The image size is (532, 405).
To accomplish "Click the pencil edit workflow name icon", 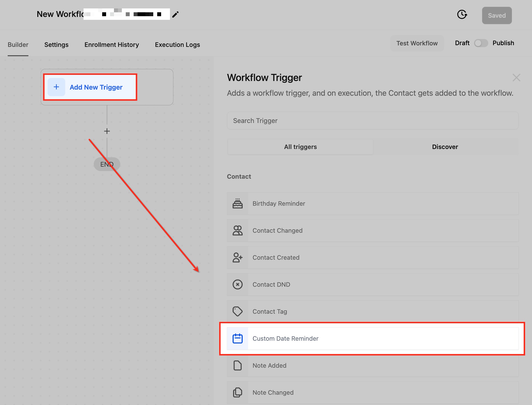I will [x=175, y=14].
